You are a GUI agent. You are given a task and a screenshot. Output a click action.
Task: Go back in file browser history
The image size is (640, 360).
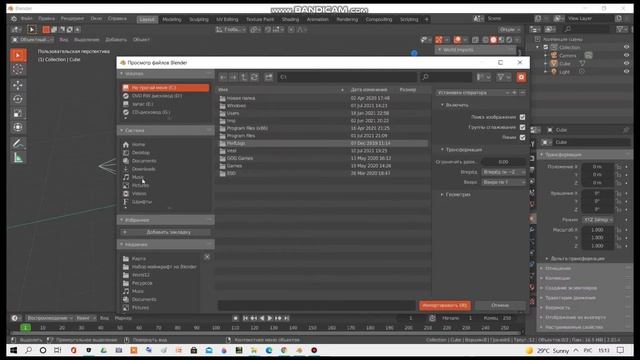click(223, 77)
